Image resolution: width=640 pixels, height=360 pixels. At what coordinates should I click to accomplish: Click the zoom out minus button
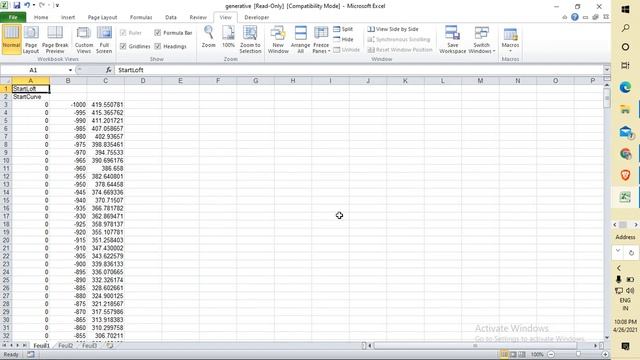point(551,354)
